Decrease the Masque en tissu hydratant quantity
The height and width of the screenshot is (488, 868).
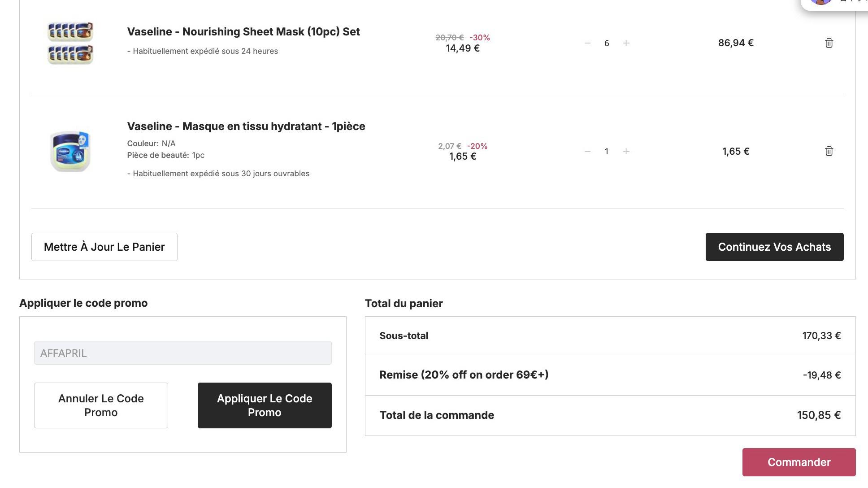pos(587,152)
